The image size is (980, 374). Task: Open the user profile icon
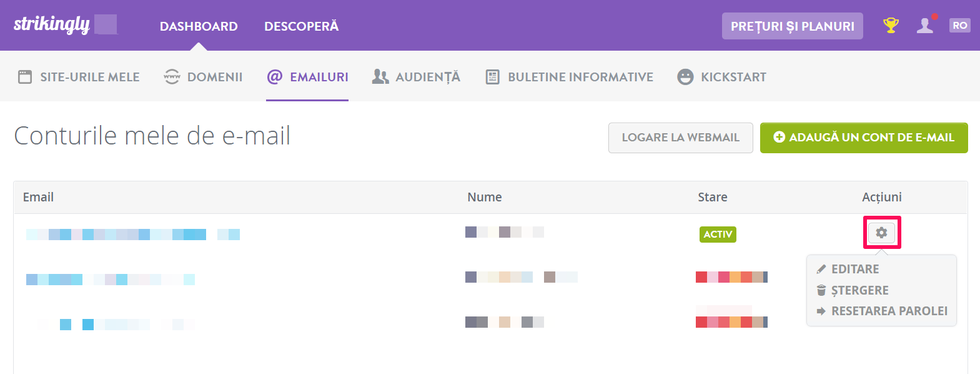(x=925, y=26)
